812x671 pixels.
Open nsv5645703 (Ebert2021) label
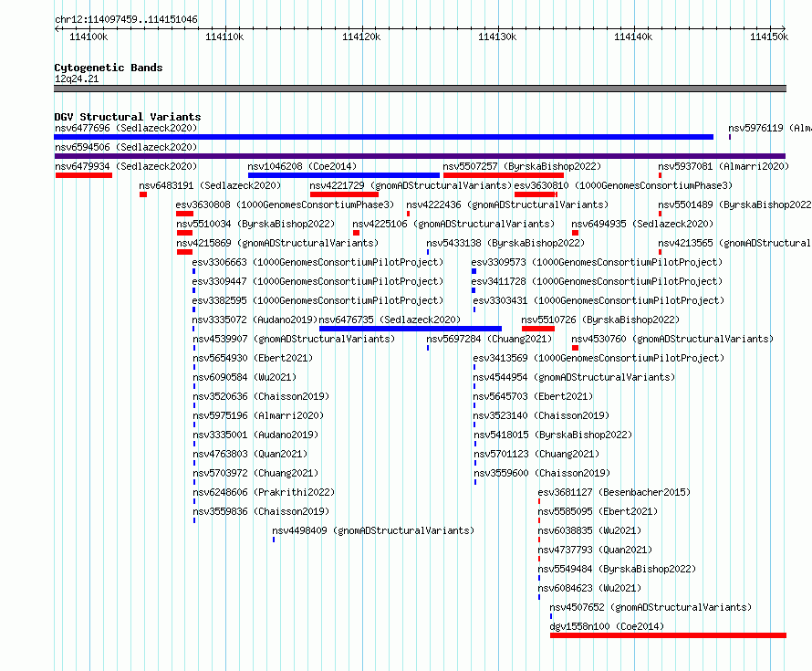(x=534, y=396)
